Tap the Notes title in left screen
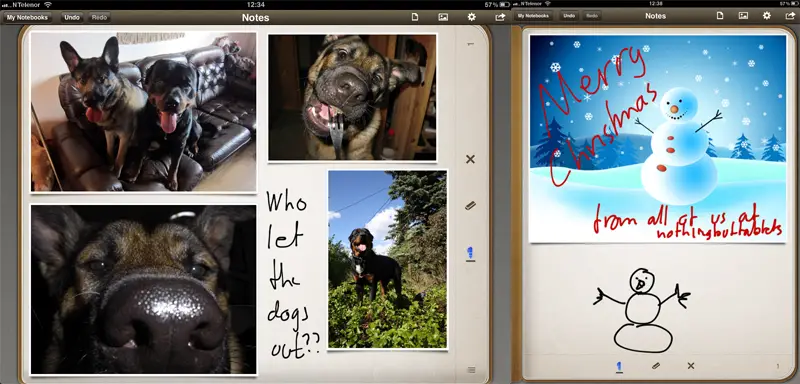Image resolution: width=800 pixels, height=384 pixels. click(256, 18)
